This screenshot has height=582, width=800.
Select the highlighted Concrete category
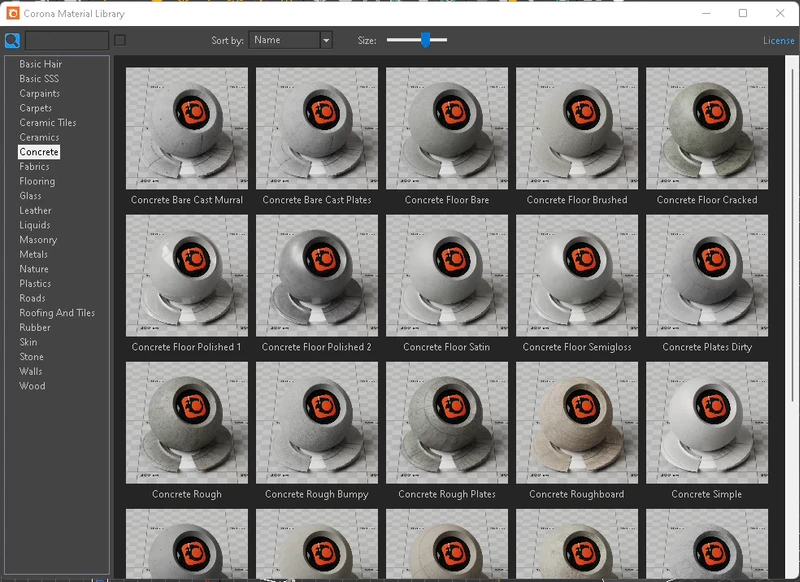point(39,152)
